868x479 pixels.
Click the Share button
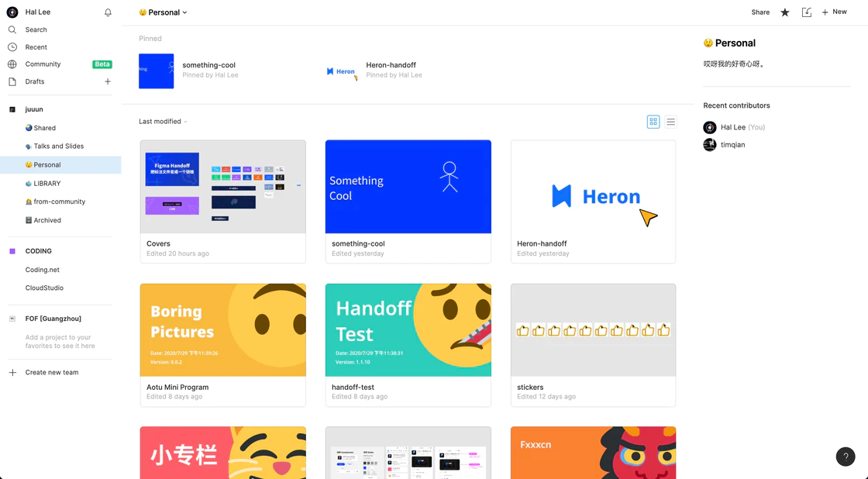tap(760, 12)
